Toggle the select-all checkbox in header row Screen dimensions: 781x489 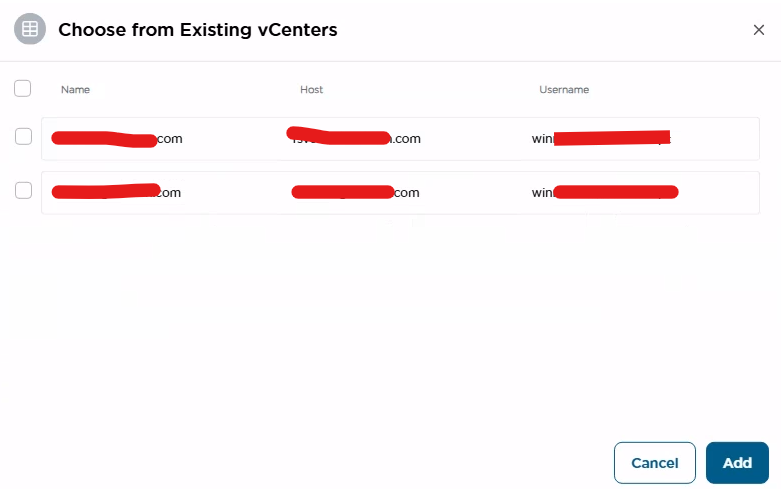(23, 88)
